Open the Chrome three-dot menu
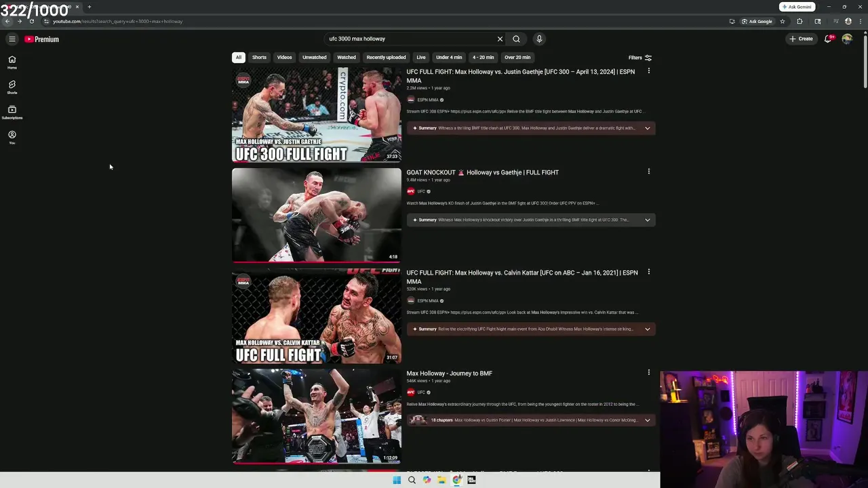 [859, 21]
